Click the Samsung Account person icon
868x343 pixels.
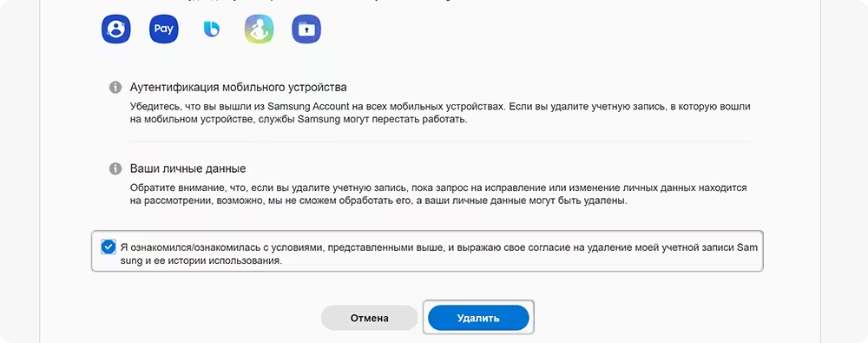[115, 30]
